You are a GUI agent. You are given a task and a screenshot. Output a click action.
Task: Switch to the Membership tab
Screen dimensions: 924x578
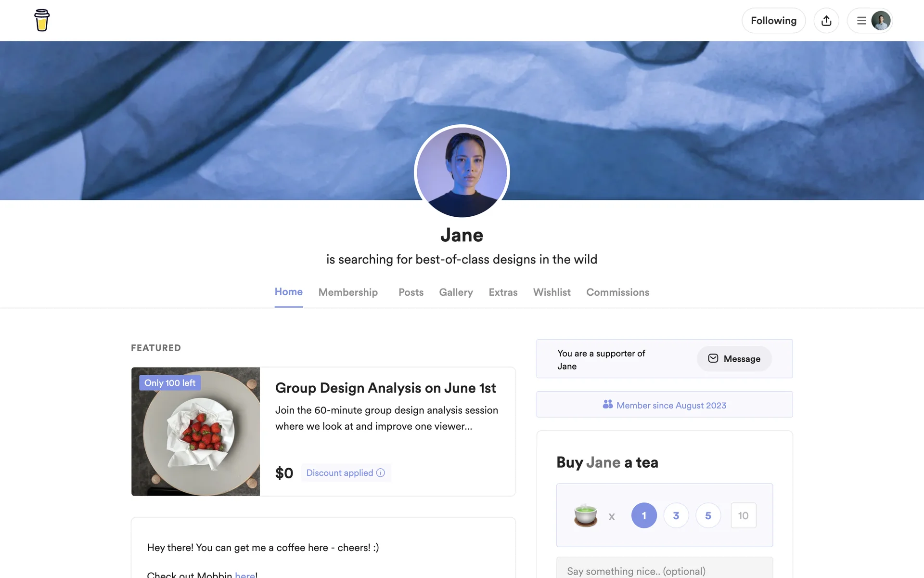coord(348,292)
